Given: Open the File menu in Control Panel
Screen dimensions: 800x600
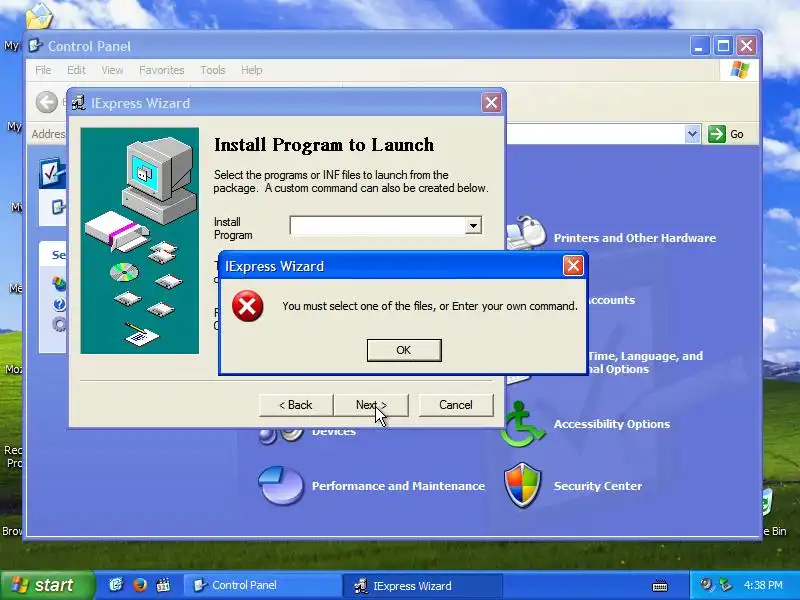Looking at the screenshot, I should tap(43, 70).
